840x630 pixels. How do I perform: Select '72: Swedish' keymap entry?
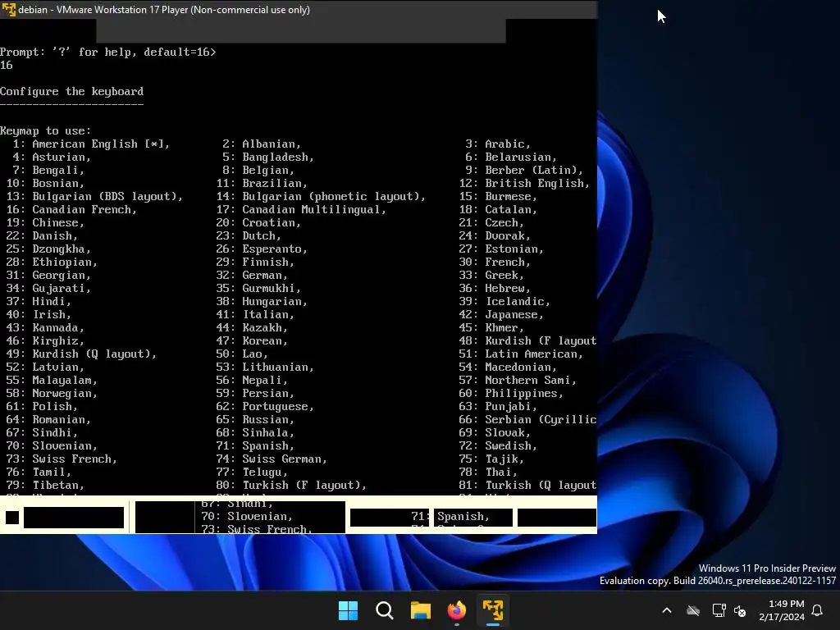[x=498, y=445]
